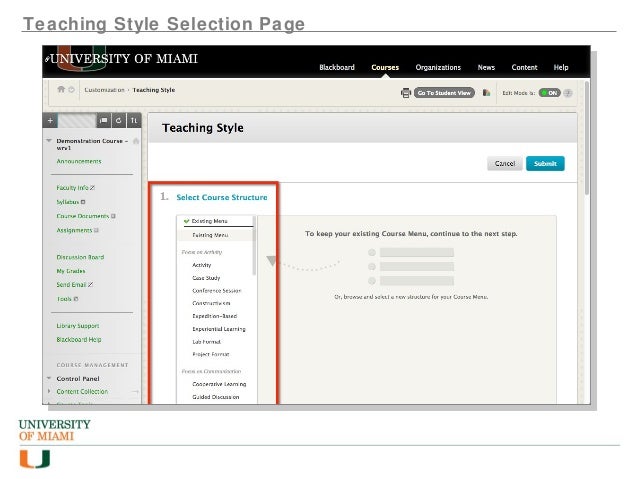Viewport: 638px width, 479px height.
Task: Click the arrow icon right of Content Collection
Action: click(135, 392)
